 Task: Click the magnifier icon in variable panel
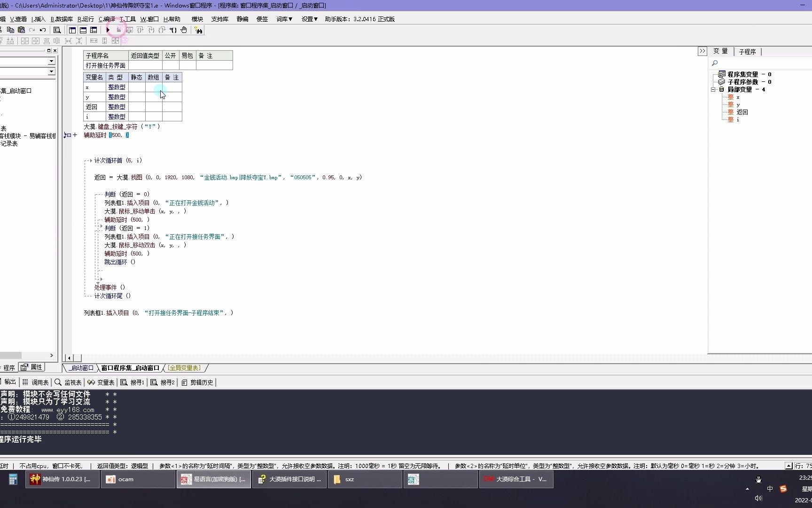715,63
